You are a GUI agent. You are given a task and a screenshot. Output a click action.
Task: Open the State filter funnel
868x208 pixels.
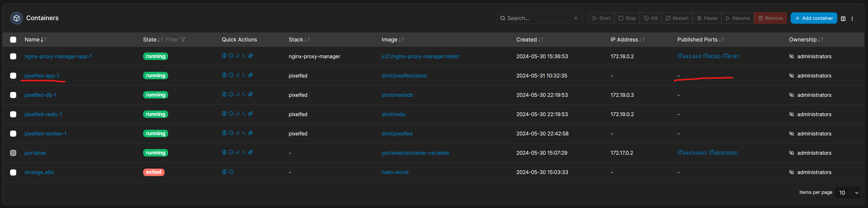point(183,40)
